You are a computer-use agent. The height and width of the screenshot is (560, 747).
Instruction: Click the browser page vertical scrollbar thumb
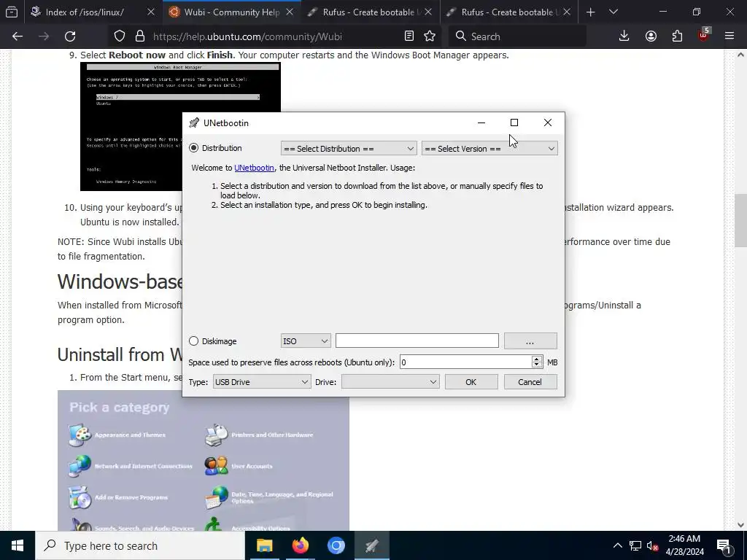(740, 220)
